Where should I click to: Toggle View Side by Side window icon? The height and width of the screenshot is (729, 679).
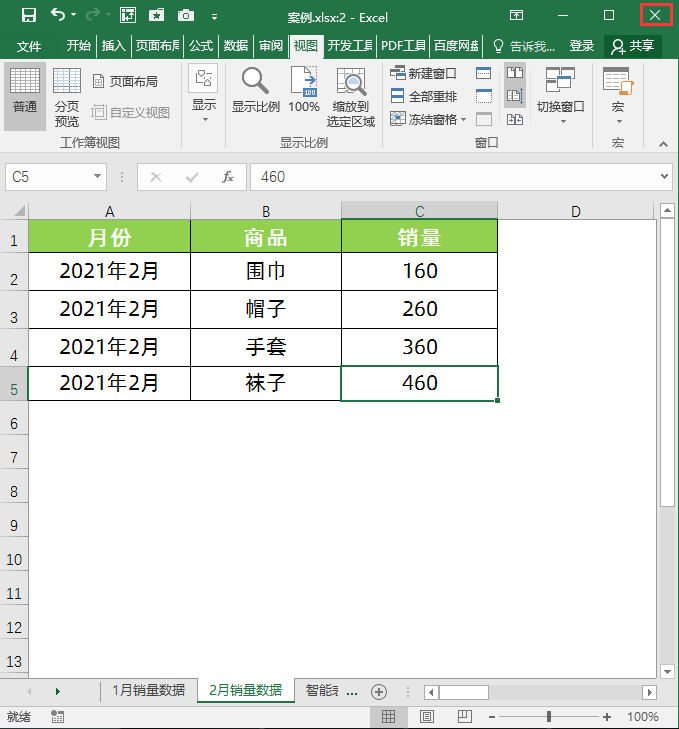(515, 73)
